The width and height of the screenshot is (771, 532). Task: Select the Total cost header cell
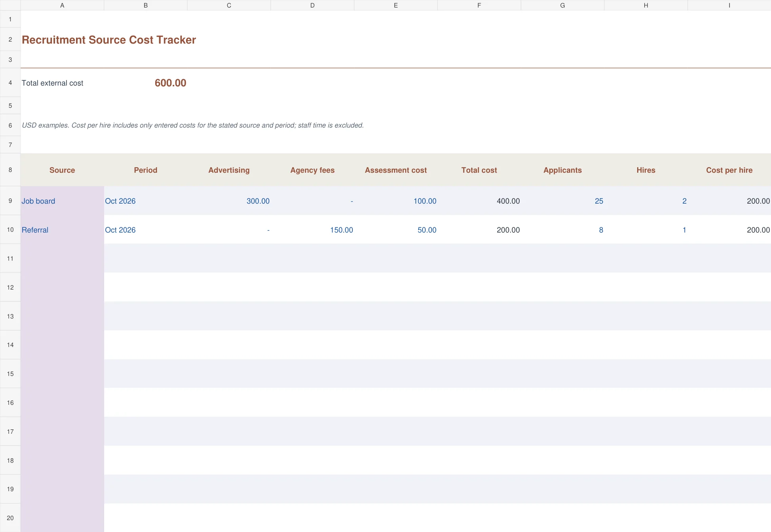point(479,170)
